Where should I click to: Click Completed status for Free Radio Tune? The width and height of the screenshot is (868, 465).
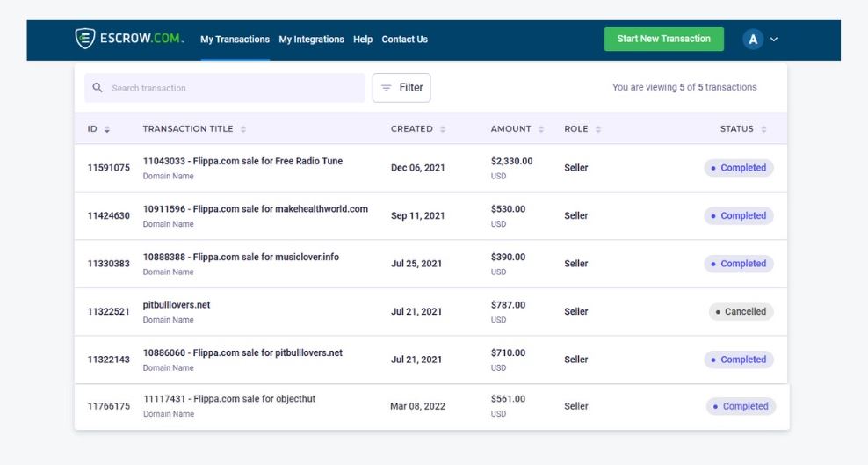click(x=739, y=168)
